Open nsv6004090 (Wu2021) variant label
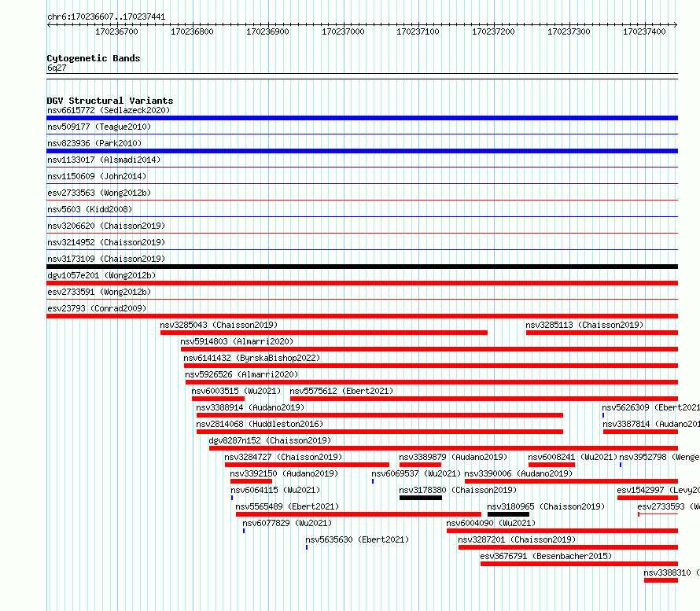The width and height of the screenshot is (700, 611). tap(491, 523)
